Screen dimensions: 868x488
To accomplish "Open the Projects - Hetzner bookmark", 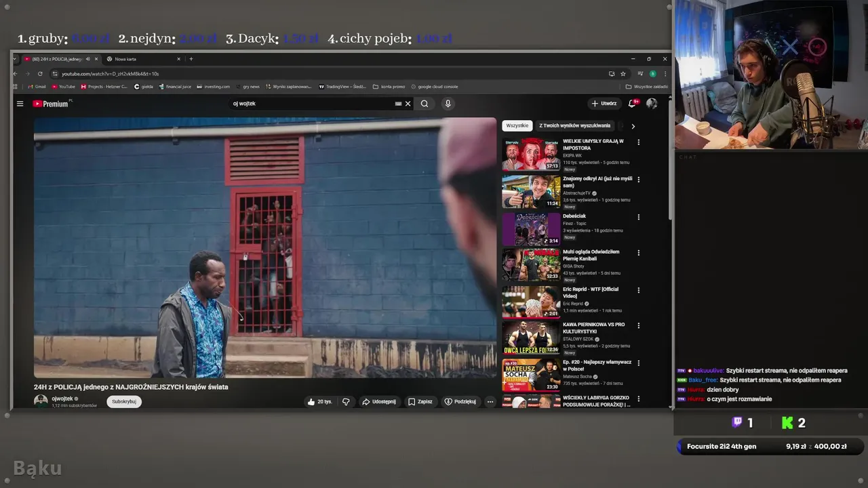I will tap(104, 87).
